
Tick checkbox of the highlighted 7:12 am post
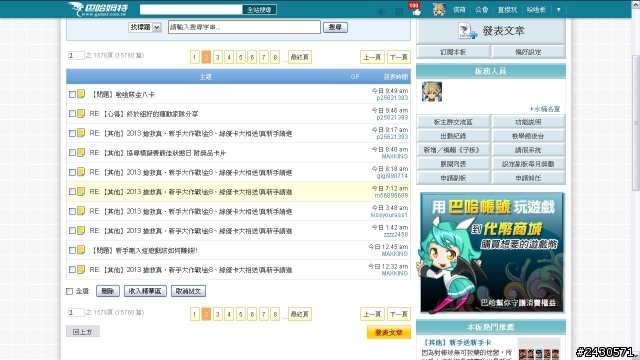(x=72, y=192)
